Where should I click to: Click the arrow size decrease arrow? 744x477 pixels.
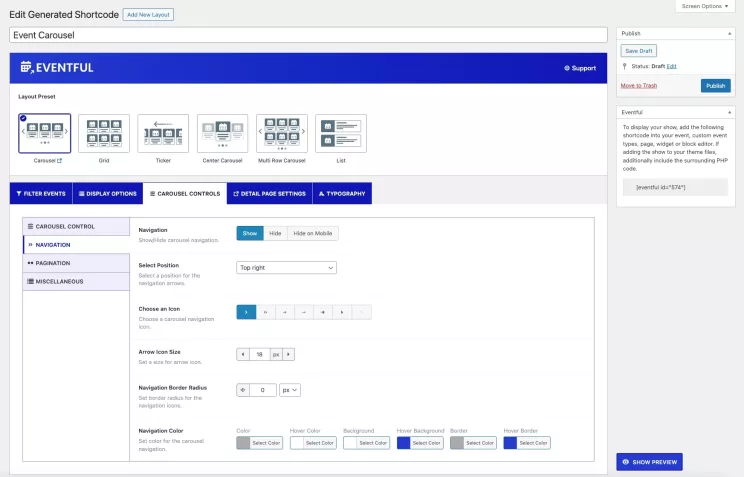coord(242,354)
